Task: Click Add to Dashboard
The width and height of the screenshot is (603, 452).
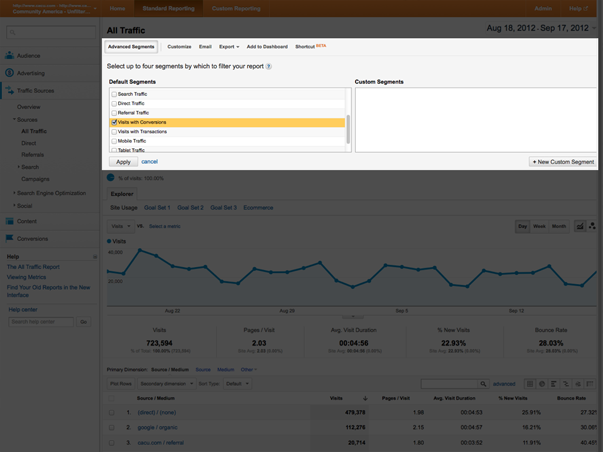Action: [267, 47]
